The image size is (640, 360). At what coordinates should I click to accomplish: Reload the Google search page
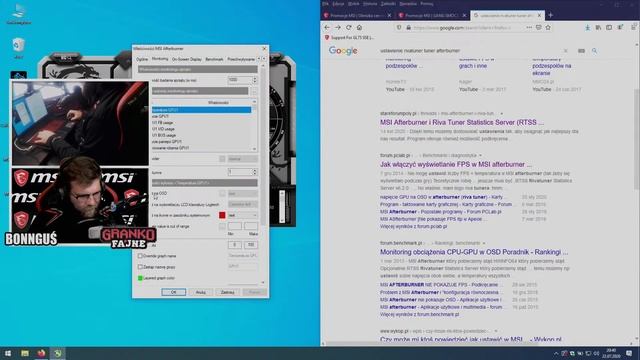coord(349,27)
